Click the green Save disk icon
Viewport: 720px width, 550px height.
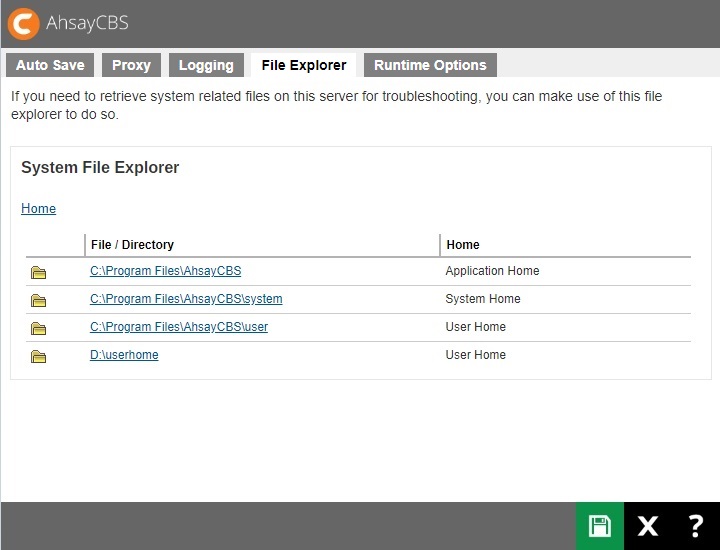click(599, 526)
